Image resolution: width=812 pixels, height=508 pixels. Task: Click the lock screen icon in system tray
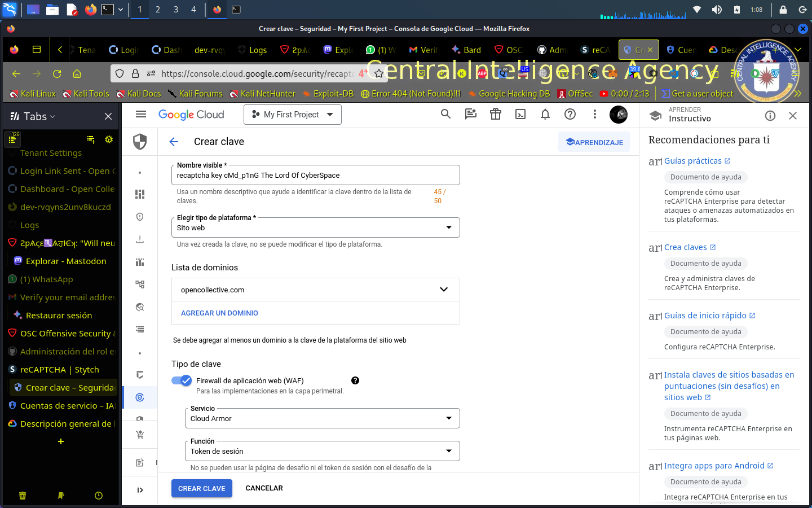point(783,10)
